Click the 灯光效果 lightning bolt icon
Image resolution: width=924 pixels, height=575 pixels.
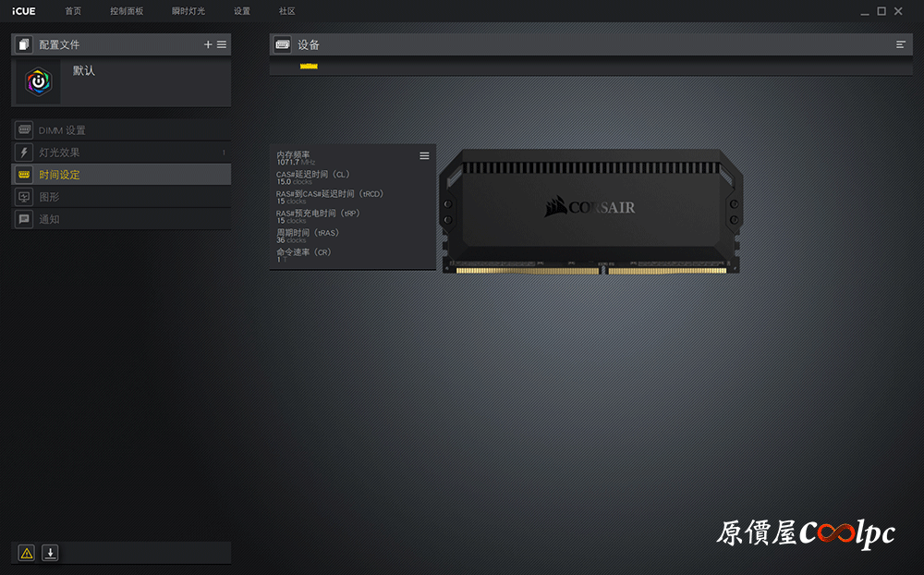point(24,153)
